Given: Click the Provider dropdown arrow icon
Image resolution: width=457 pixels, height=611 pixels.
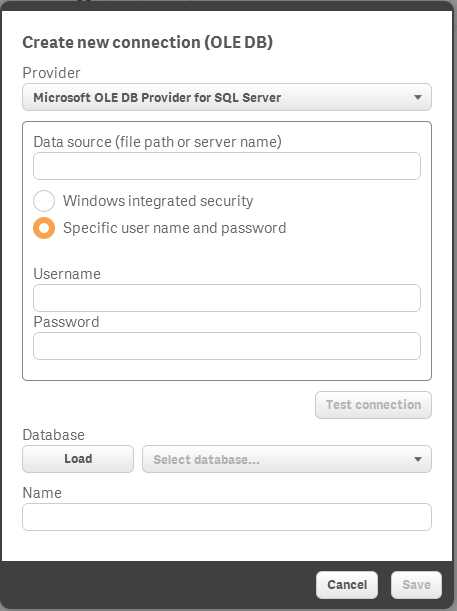Looking at the screenshot, I should 418,97.
